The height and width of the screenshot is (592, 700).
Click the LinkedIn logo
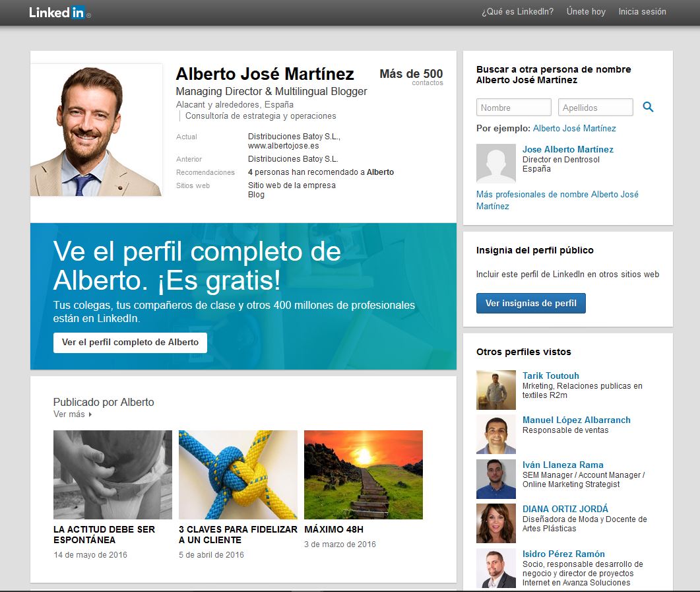click(x=59, y=13)
